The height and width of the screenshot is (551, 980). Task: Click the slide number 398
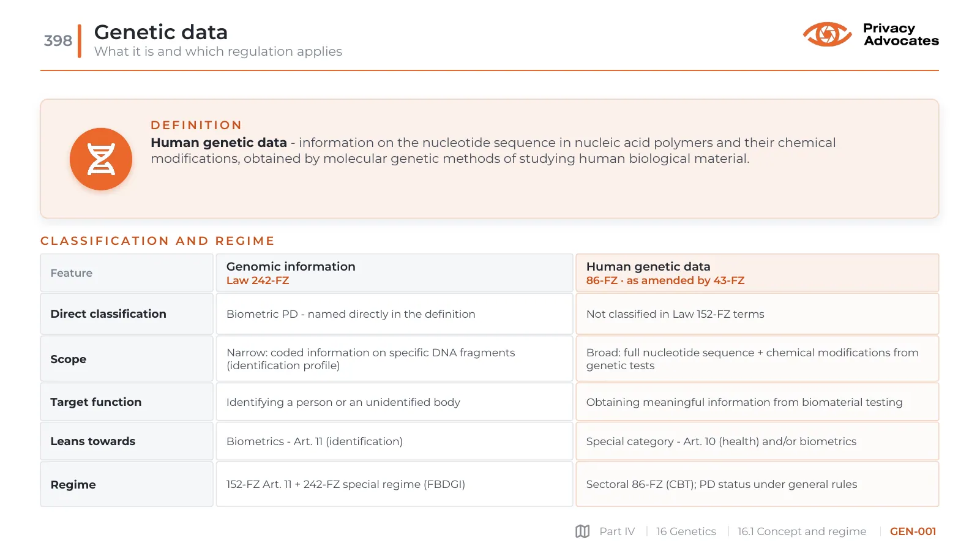tap(58, 40)
